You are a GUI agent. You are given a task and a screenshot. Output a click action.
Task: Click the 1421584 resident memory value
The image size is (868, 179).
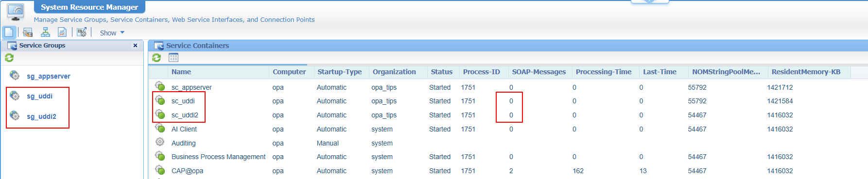click(780, 101)
